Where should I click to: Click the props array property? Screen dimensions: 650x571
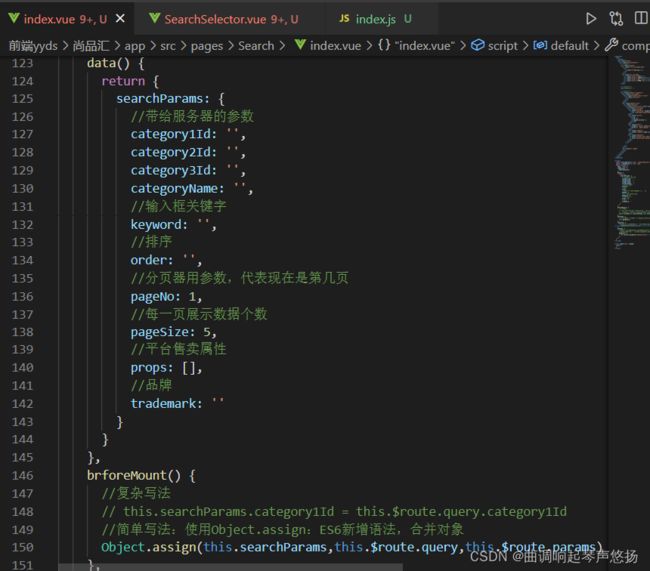point(148,368)
